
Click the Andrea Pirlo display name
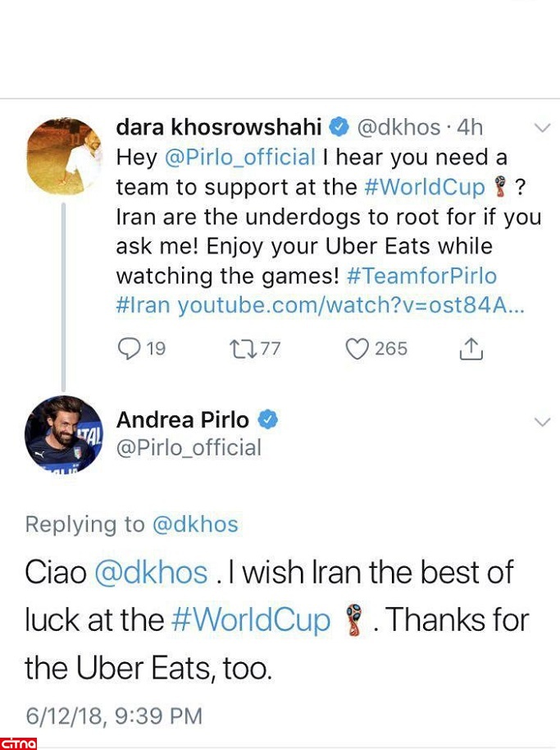(x=182, y=420)
